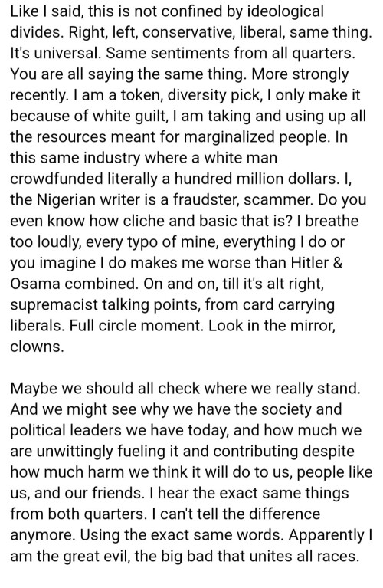Click the word "crowdfunded"
383x588 pixels.
pos(56,179)
